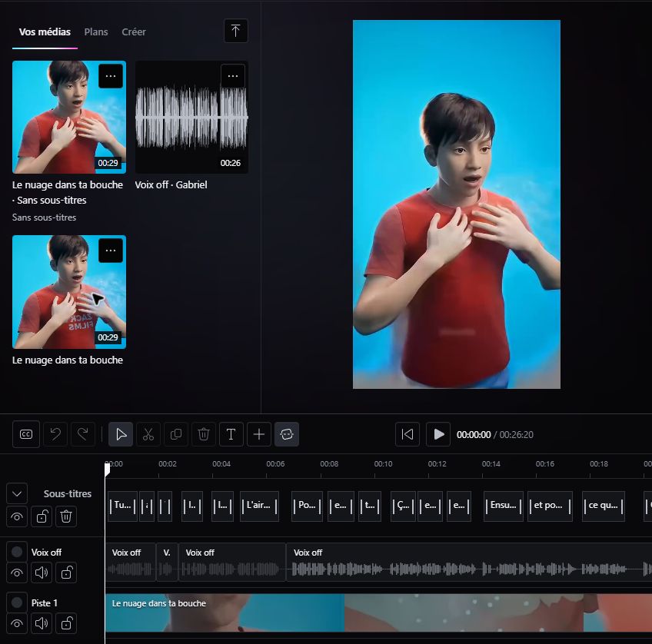The width and height of the screenshot is (652, 644).
Task: Open options menu on Voix off Gabriel clip
Action: pos(233,76)
